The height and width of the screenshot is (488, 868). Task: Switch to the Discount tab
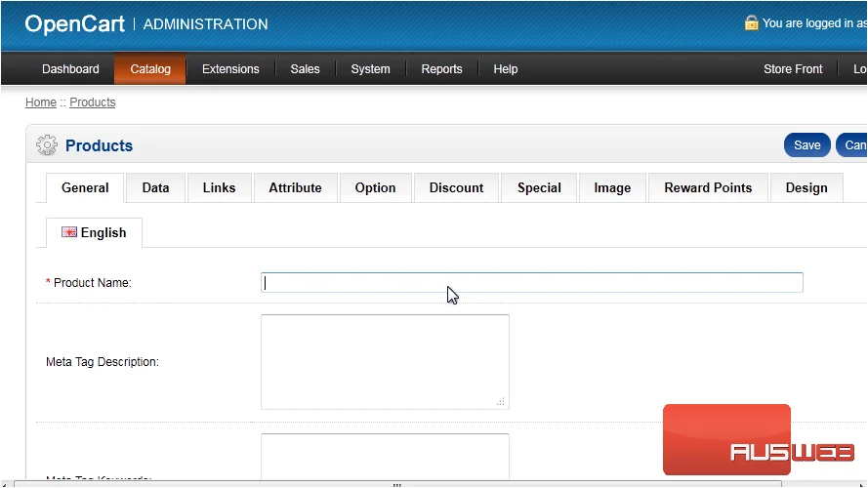(456, 187)
